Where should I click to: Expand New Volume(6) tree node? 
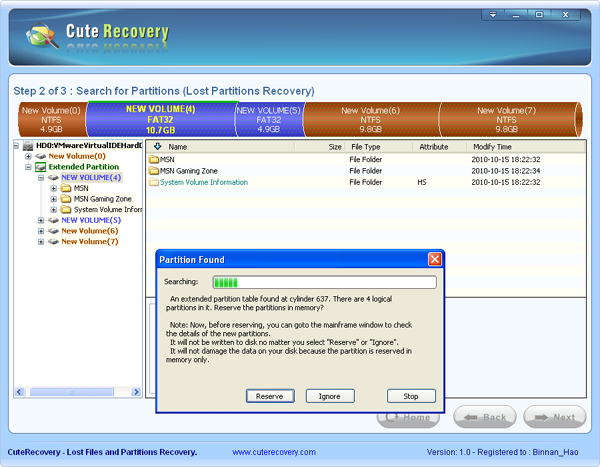tap(41, 231)
